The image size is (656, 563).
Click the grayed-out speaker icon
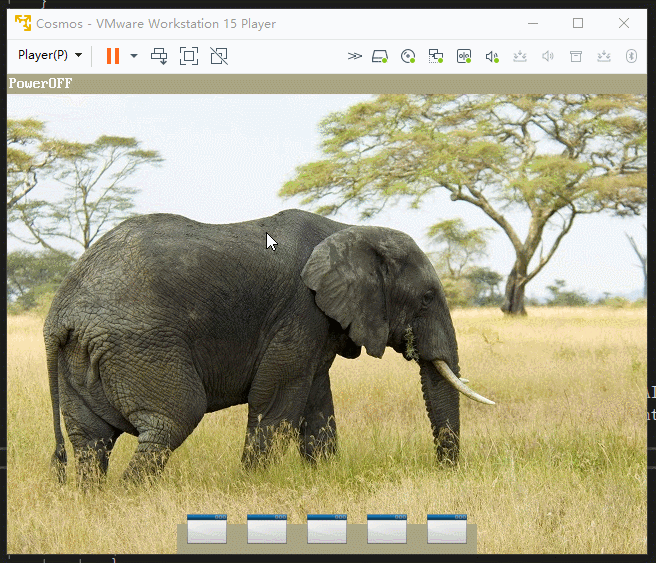coord(548,56)
